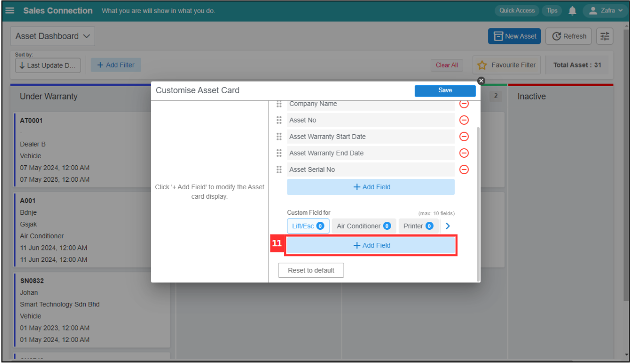Open the AT0001 asset card
The height and width of the screenshot is (364, 632).
[92, 150]
